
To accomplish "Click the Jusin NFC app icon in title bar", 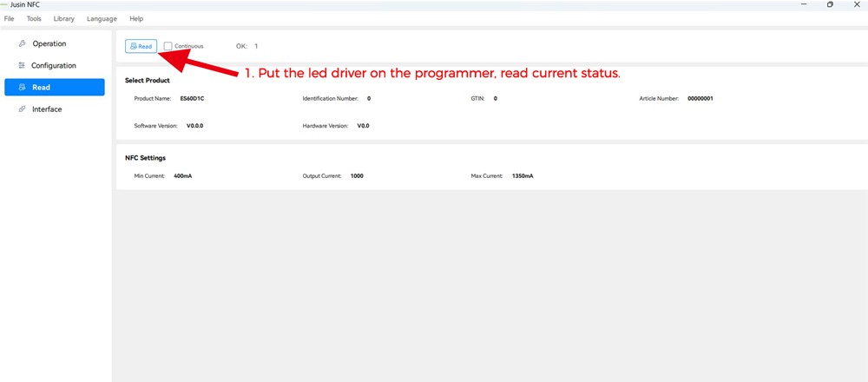I will tap(3, 4).
